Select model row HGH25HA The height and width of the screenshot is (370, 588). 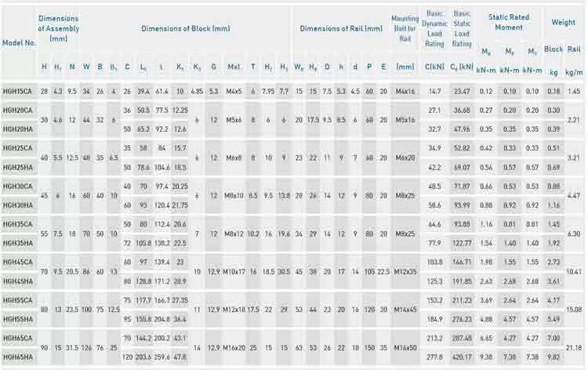(17, 167)
